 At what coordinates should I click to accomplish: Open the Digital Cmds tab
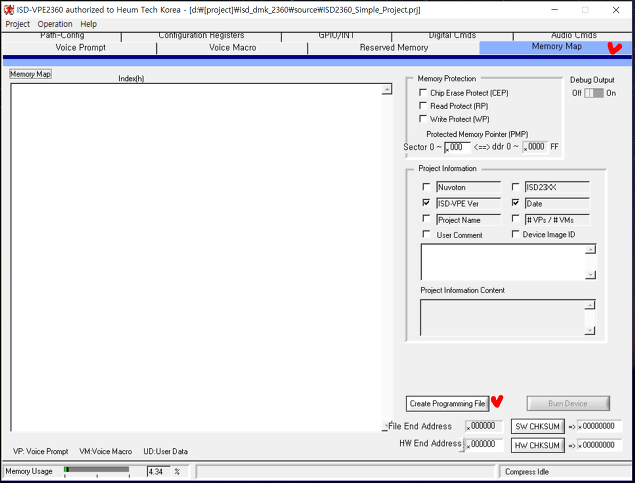(x=452, y=36)
